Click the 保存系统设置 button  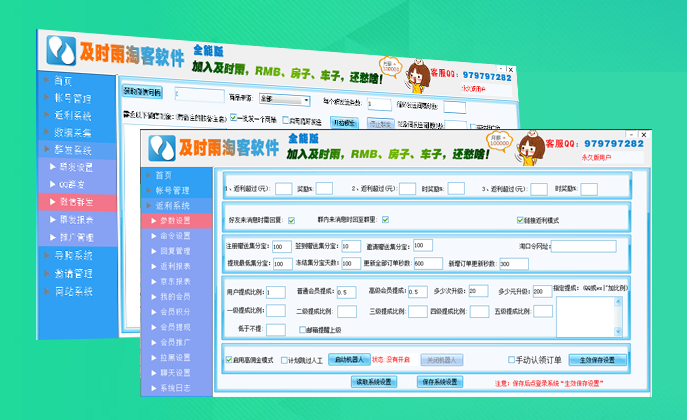pyautogui.click(x=439, y=381)
